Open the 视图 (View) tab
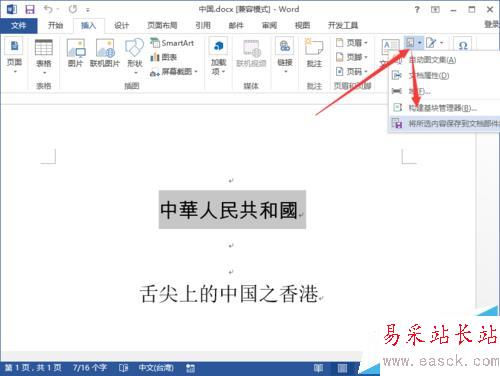The height and width of the screenshot is (376, 500). 302,25
